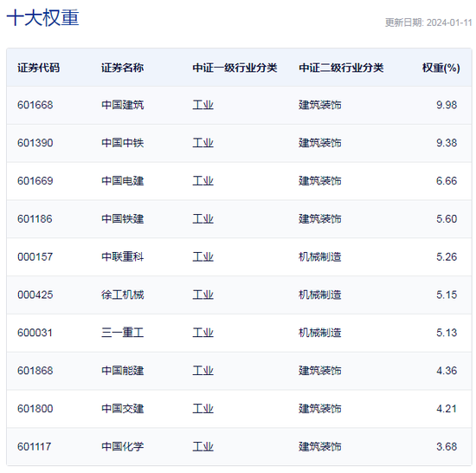
Task: Click the 证券代码 column header
Action: [x=38, y=68]
